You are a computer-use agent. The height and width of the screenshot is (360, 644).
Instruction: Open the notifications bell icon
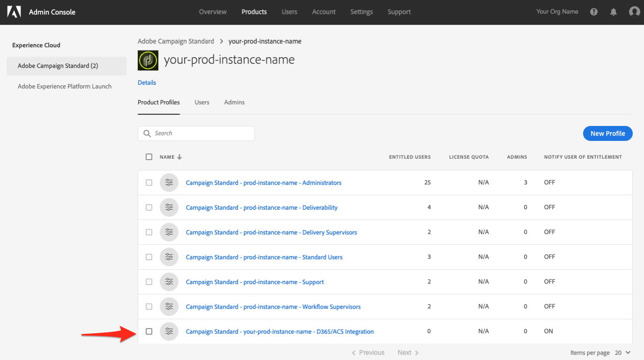coord(614,12)
